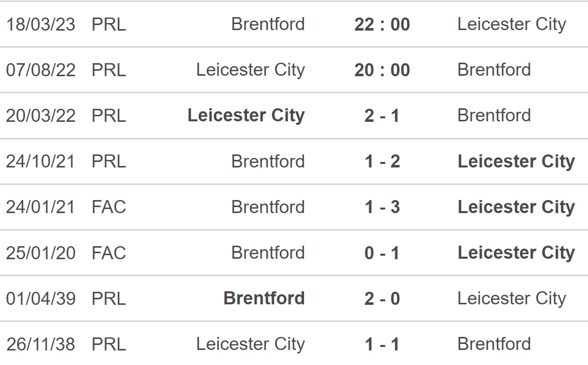
Task: Click bold Brentford in the 01/04/39 row
Action: 264,298
